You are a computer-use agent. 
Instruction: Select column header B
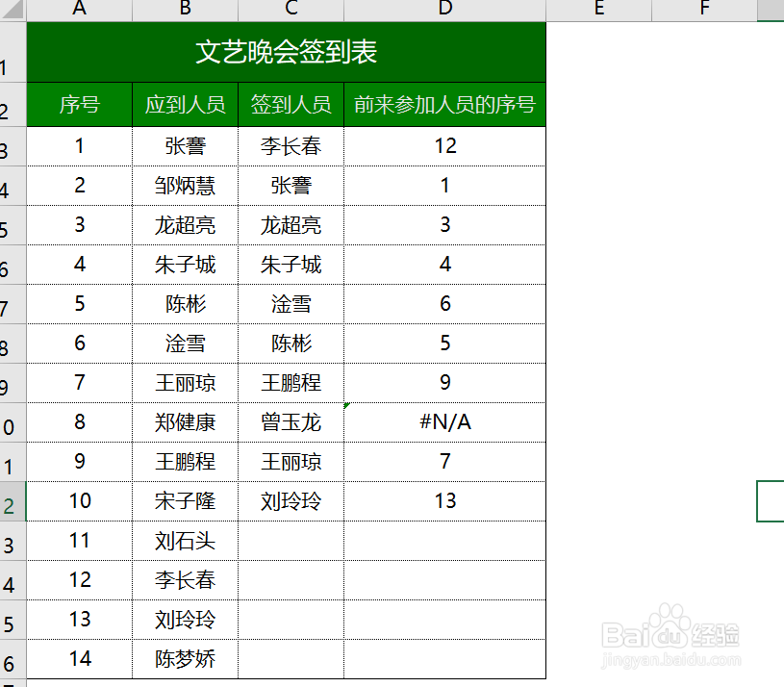[184, 10]
